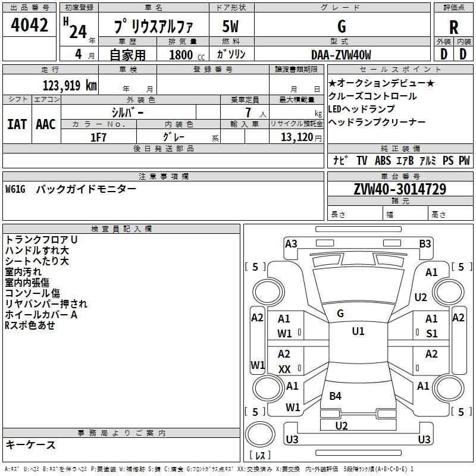Click the 後日発送部品 section header
476x476 pixels.
point(163,148)
